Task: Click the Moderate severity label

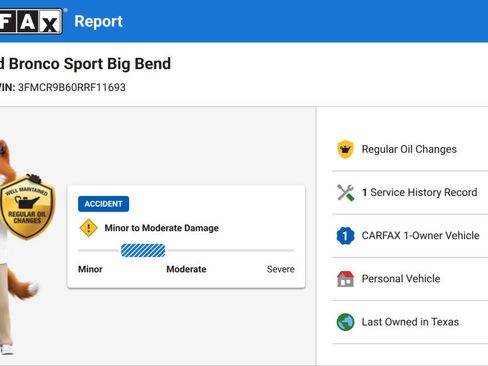Action: coord(186,269)
